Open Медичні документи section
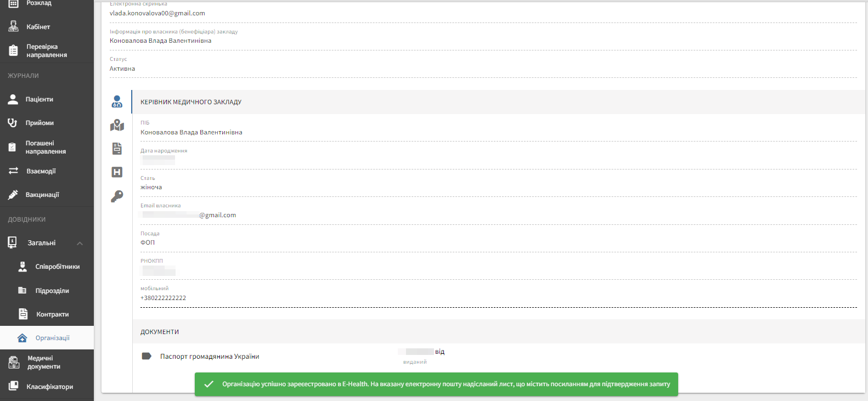868x401 pixels. pyautogui.click(x=43, y=362)
